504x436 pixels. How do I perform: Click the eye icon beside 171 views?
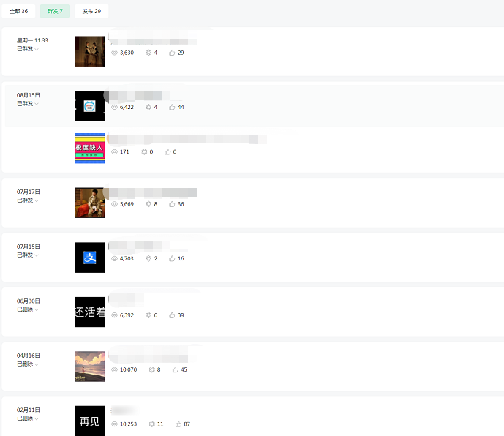pos(114,151)
